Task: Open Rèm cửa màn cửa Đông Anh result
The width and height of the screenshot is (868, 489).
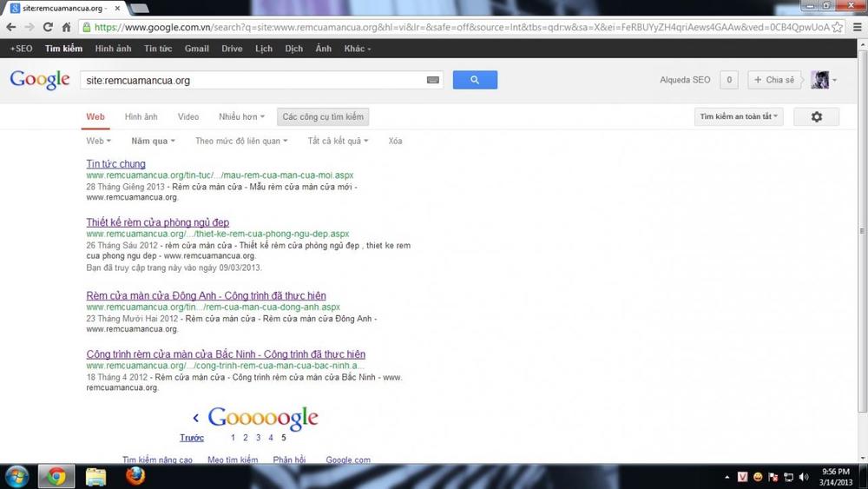Action: [206, 295]
